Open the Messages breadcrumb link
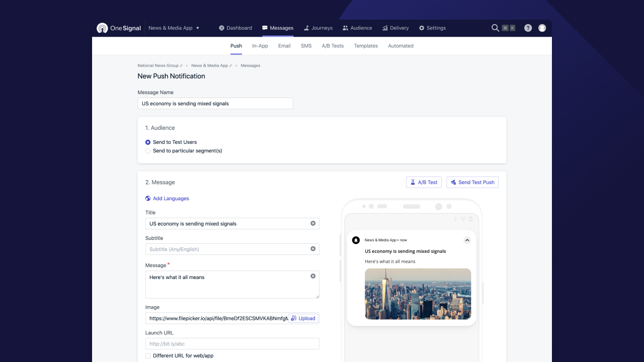Viewport: 644px width, 362px height. [251, 66]
